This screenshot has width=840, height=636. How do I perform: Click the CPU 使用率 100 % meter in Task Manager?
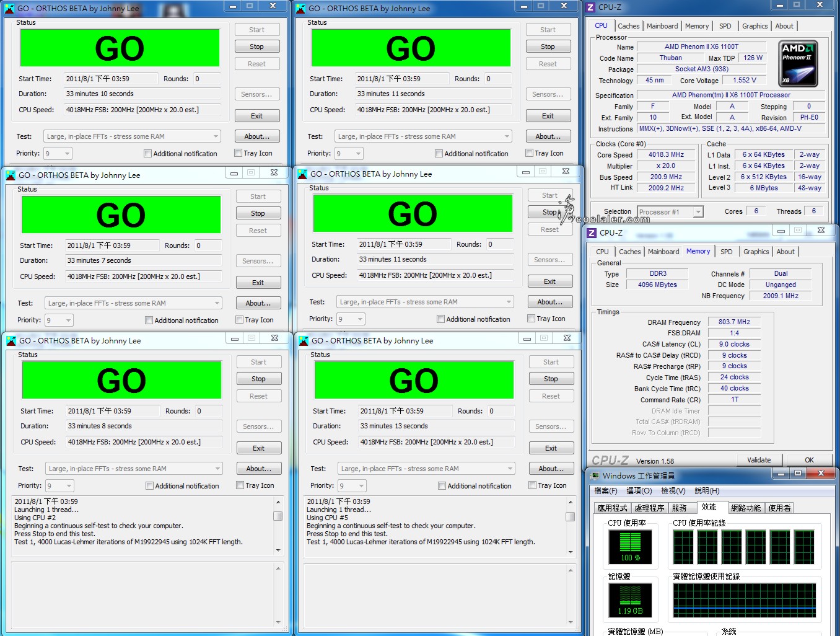(x=630, y=546)
